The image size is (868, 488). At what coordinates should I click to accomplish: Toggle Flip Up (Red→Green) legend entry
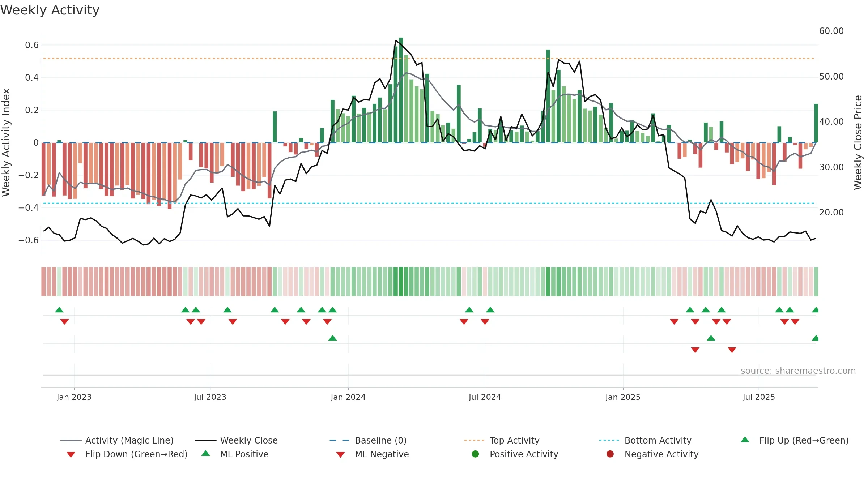[x=795, y=440]
